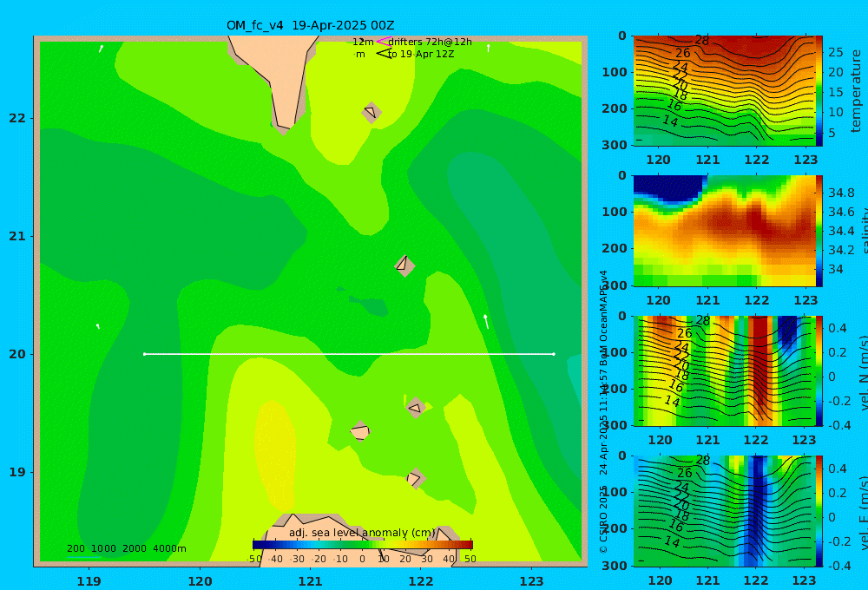Click the 'to 19 Apr 12Z' legend text
This screenshot has width=868, height=590.
click(421, 54)
